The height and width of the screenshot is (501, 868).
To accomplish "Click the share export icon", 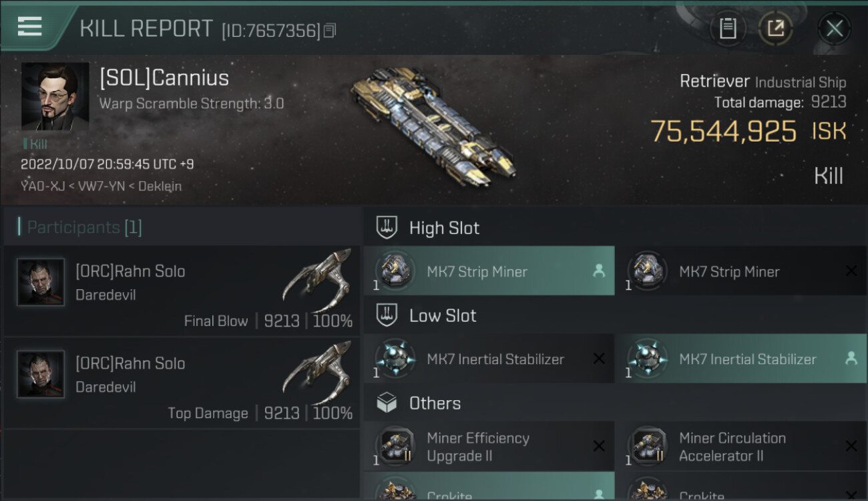I will point(775,29).
